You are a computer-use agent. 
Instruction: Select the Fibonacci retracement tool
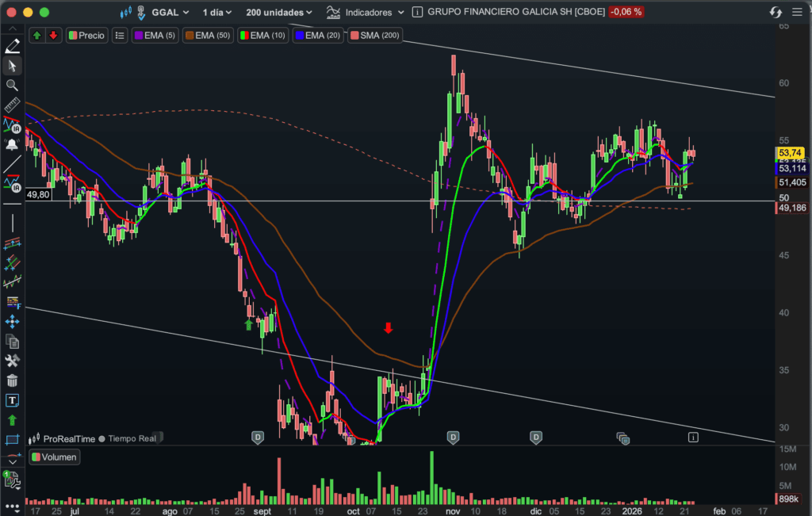pos(12,301)
